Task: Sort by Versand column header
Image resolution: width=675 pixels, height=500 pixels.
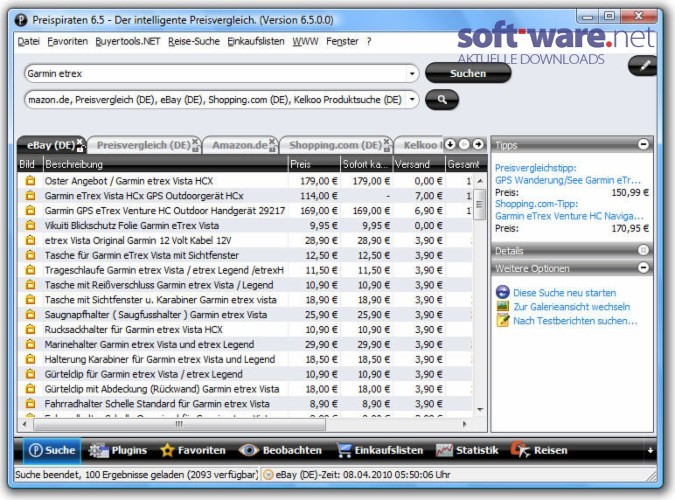Action: pyautogui.click(x=419, y=164)
